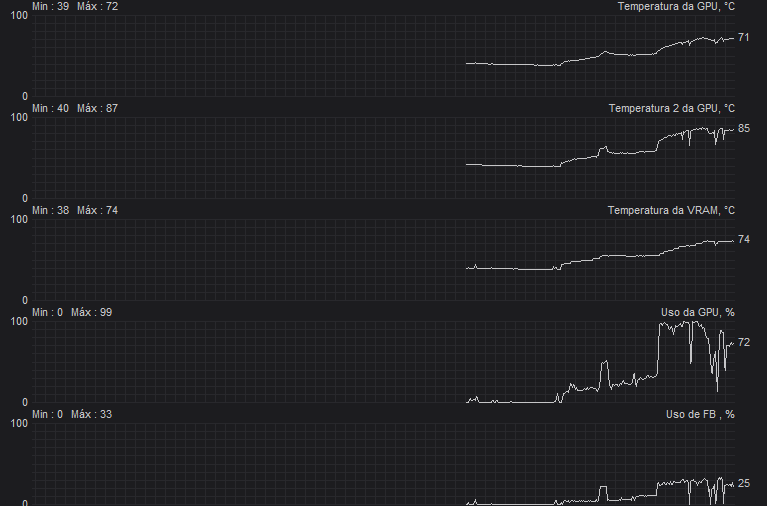Screen dimensions: 768x506
Task: Click the current value 74 beside VRAM curve
Action: [744, 240]
